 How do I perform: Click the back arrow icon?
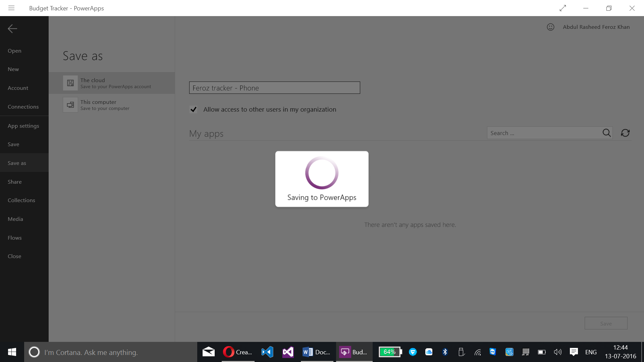[12, 28]
